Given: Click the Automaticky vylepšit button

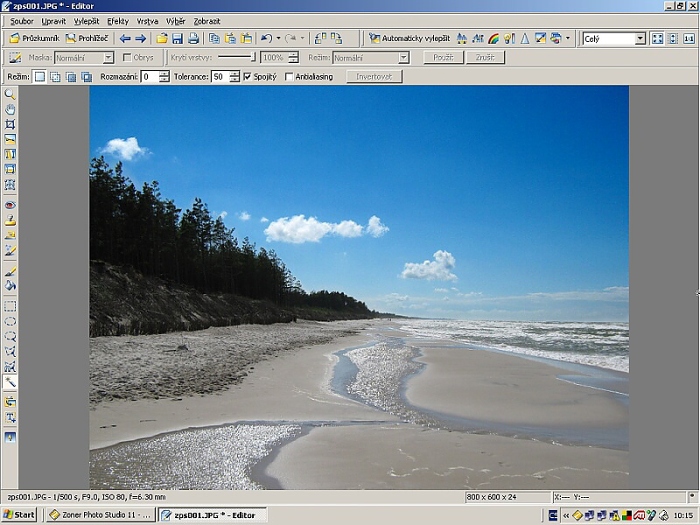Looking at the screenshot, I should click(409, 38).
